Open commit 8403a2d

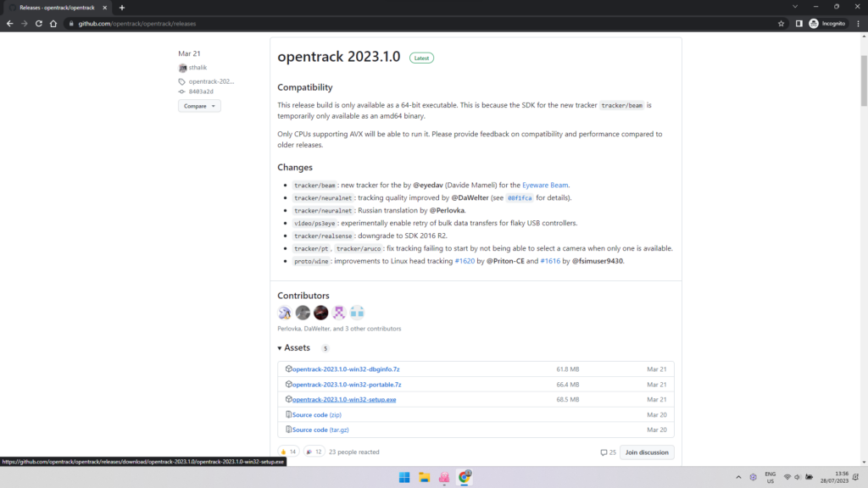200,91
